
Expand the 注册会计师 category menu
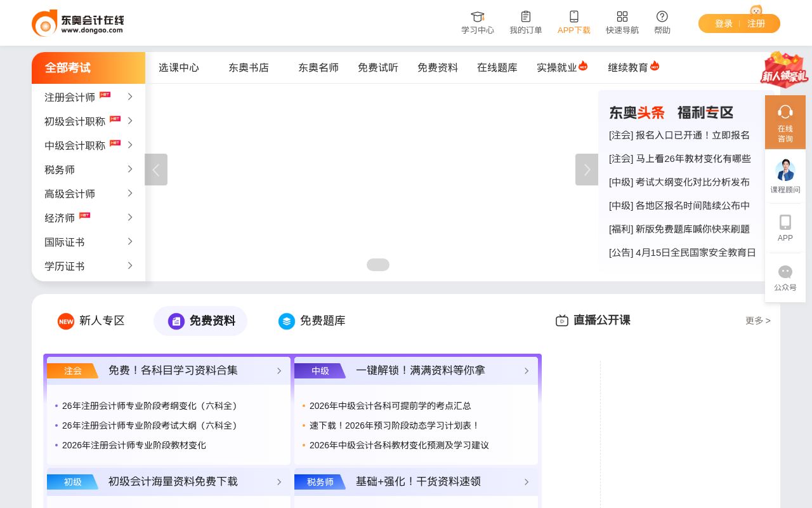point(88,97)
